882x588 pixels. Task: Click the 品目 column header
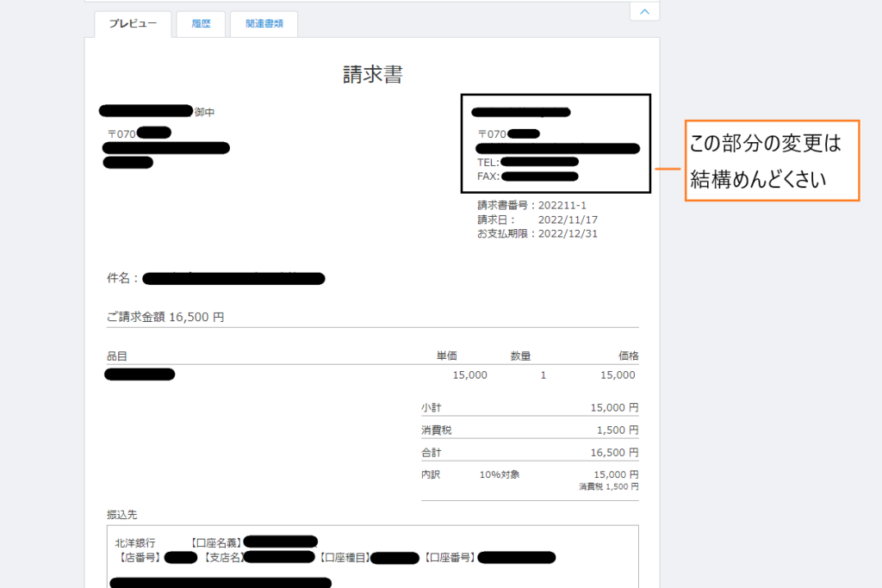(116, 356)
